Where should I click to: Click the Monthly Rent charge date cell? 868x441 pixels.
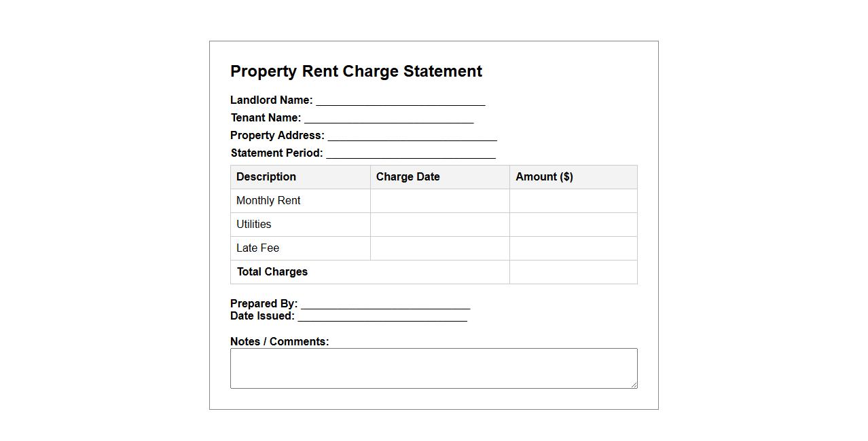point(439,201)
